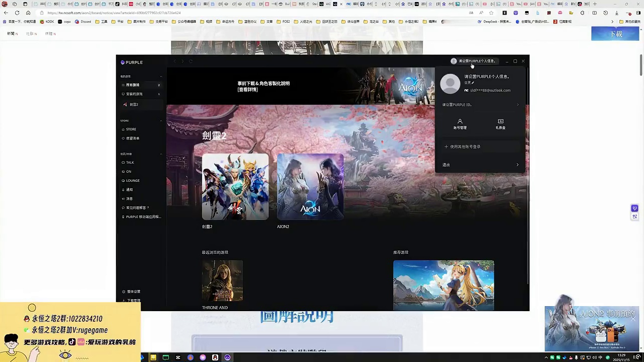
Task: Go back with PURPLE back arrow
Action: 175,61
